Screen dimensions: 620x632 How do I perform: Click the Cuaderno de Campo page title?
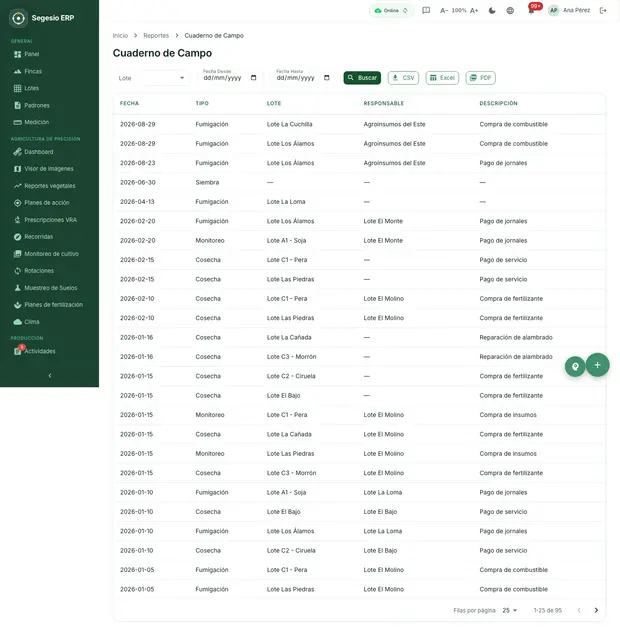[162, 53]
